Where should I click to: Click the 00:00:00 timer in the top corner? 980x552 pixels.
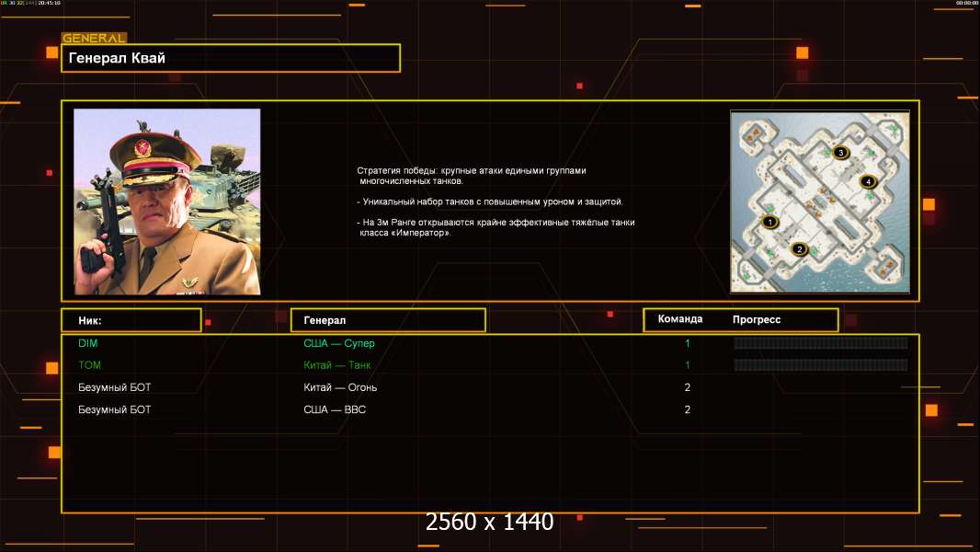point(966,4)
